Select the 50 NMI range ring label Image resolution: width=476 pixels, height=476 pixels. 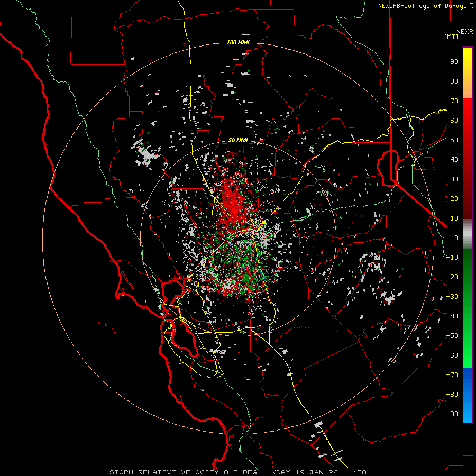click(238, 140)
